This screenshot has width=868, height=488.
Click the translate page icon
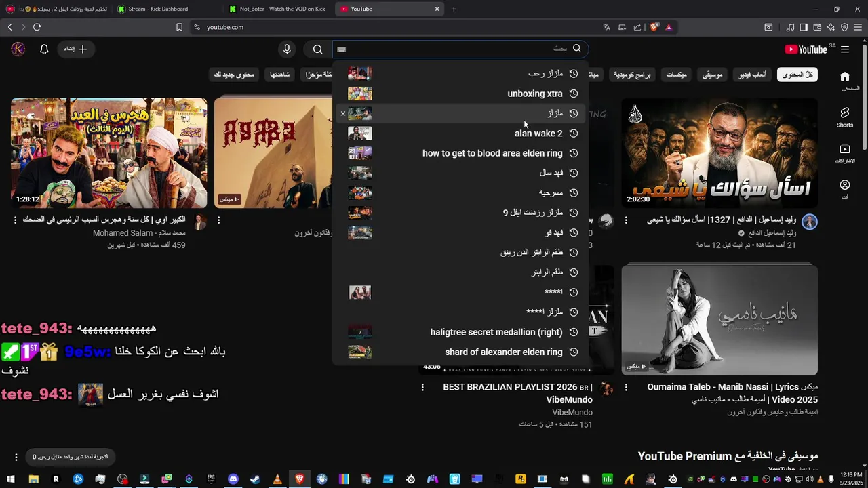606,27
